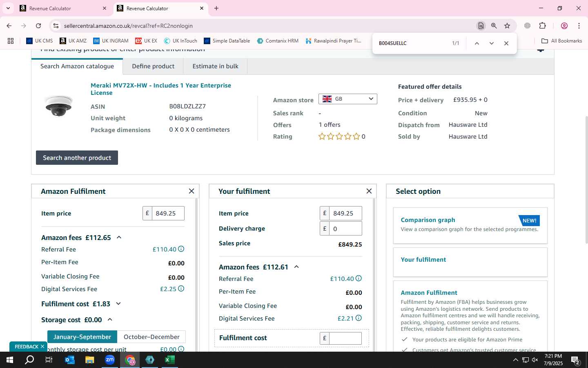The height and width of the screenshot is (368, 588).
Task: Close the Your fulfilment panel
Action: [369, 191]
